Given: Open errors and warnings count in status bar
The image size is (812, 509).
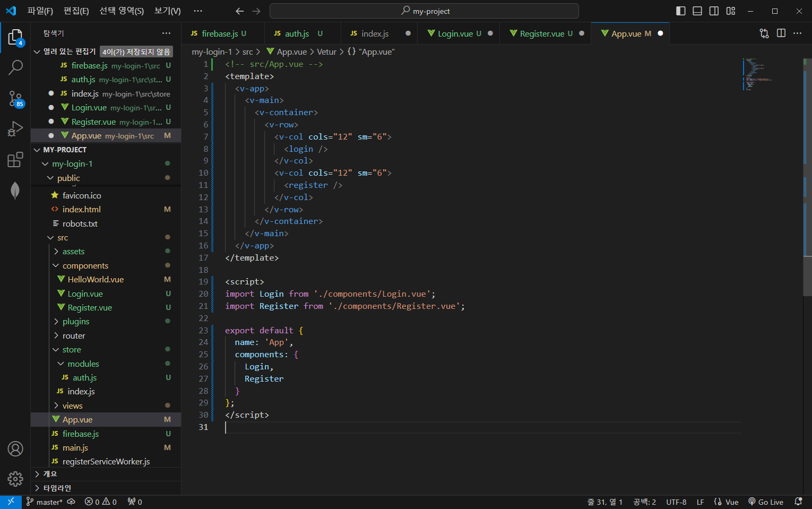Looking at the screenshot, I should click(101, 502).
